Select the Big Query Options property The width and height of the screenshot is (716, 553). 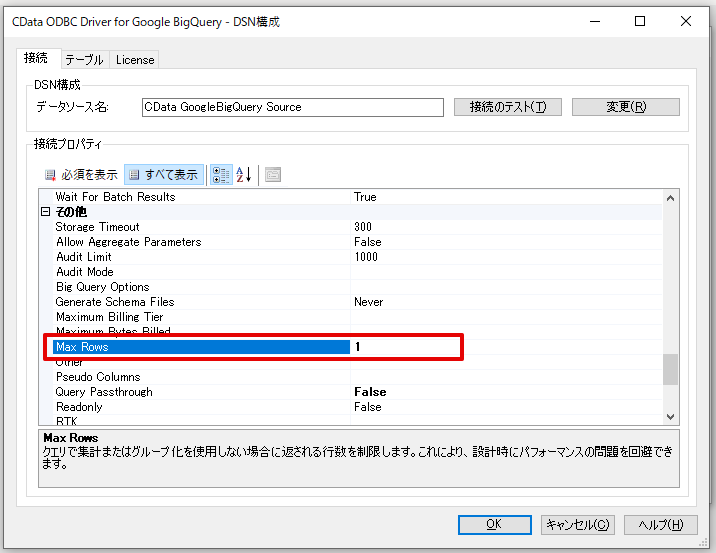(201, 287)
